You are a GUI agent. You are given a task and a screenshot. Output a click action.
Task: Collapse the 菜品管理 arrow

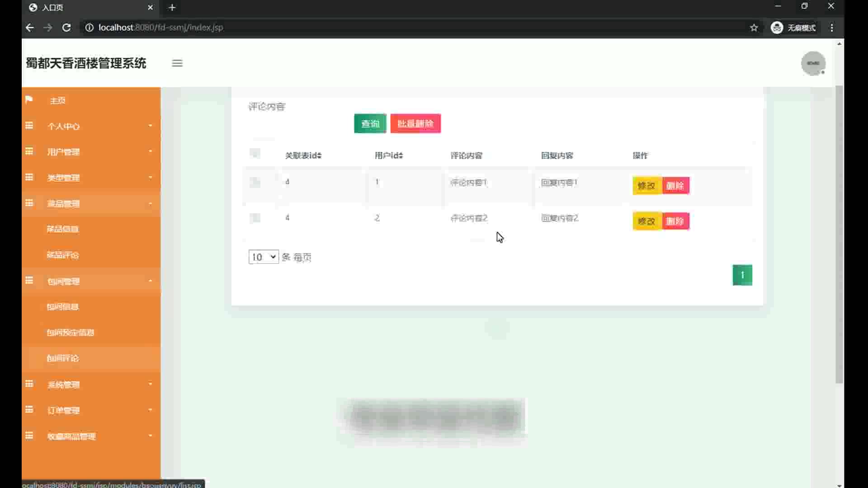pyautogui.click(x=151, y=203)
